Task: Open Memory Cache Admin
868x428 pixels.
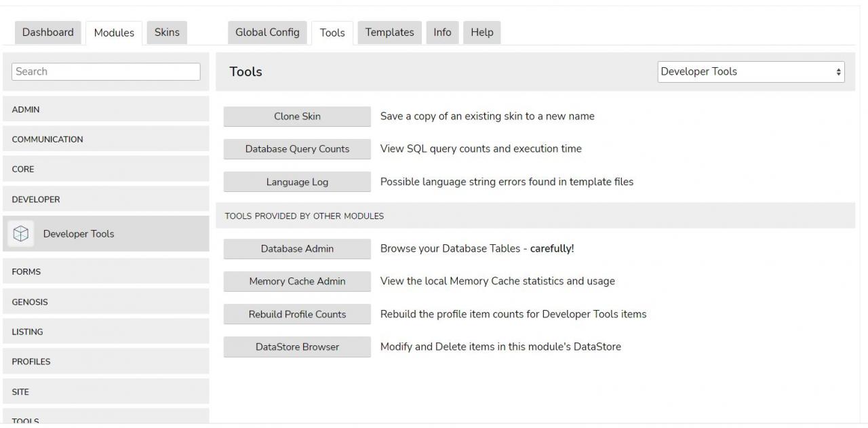Action: point(297,281)
